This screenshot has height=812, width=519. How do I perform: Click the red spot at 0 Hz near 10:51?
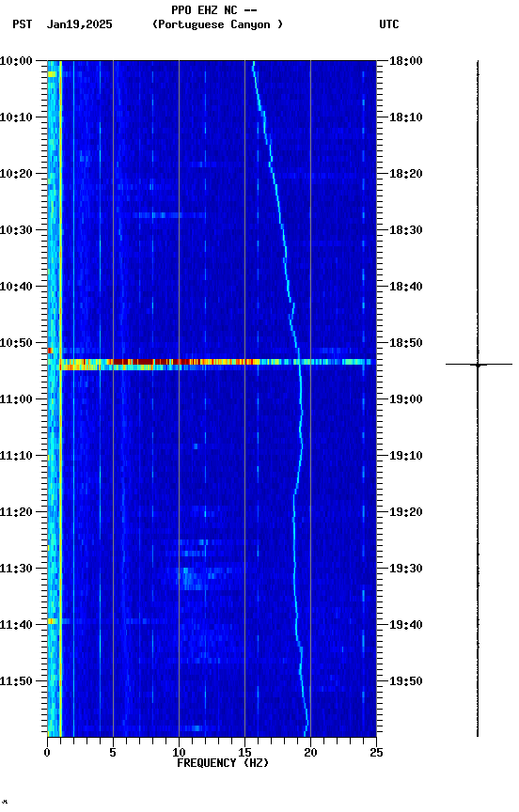50,351
